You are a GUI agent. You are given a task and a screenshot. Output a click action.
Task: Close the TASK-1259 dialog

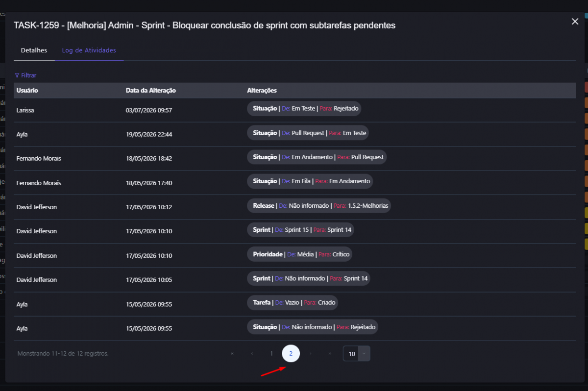click(x=575, y=22)
